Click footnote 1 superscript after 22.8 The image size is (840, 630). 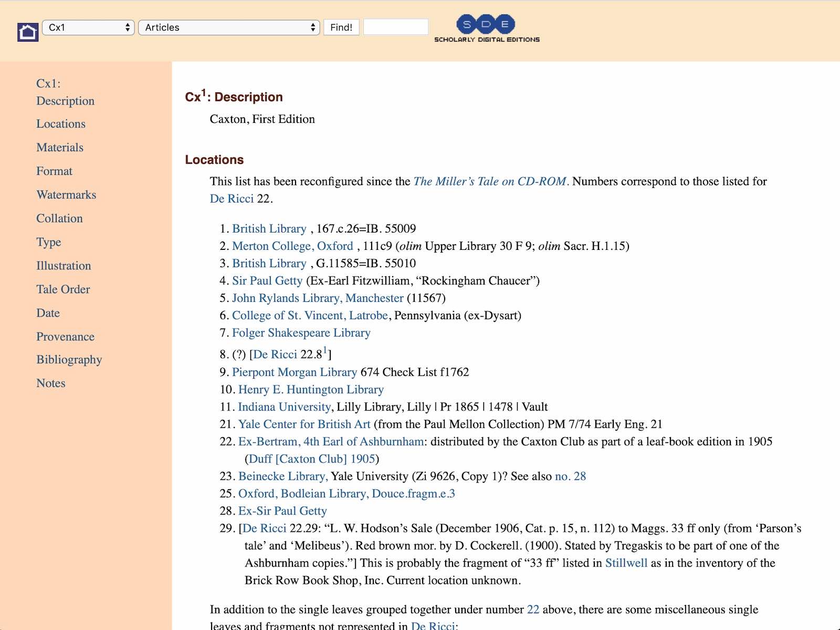click(x=325, y=350)
